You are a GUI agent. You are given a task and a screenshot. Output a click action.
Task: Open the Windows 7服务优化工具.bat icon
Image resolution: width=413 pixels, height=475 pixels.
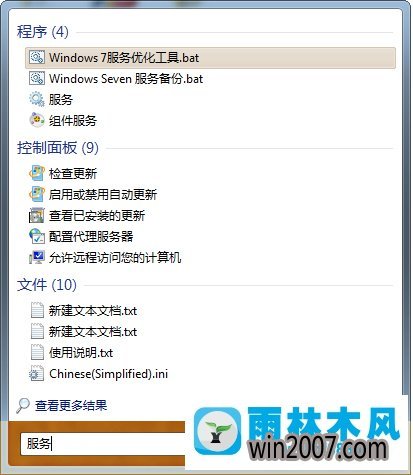pyautogui.click(x=36, y=58)
